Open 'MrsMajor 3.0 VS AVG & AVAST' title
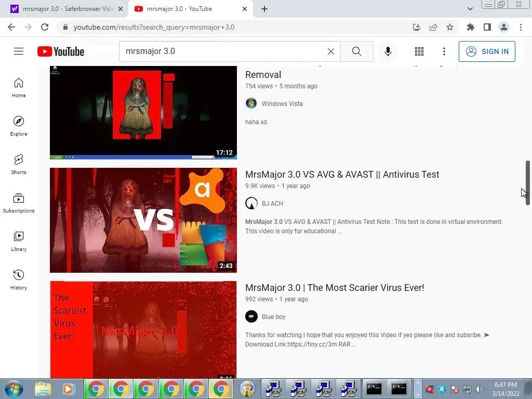The image size is (532, 399). pyautogui.click(x=342, y=175)
